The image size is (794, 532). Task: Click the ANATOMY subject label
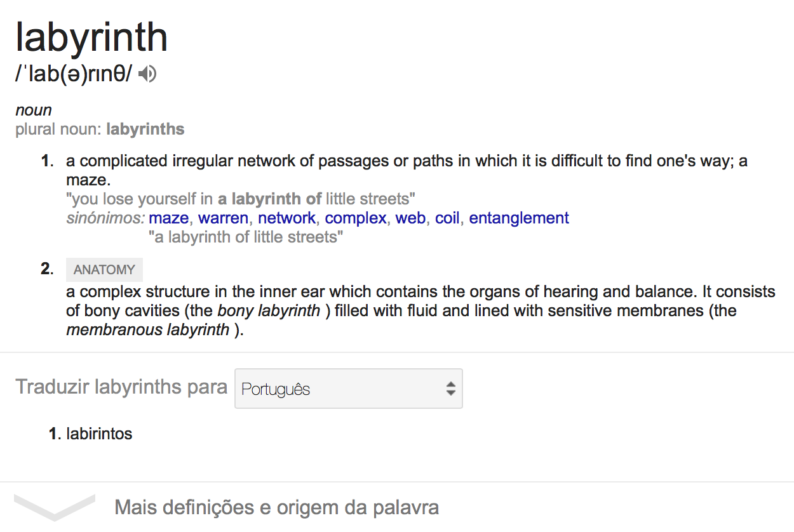tap(104, 270)
